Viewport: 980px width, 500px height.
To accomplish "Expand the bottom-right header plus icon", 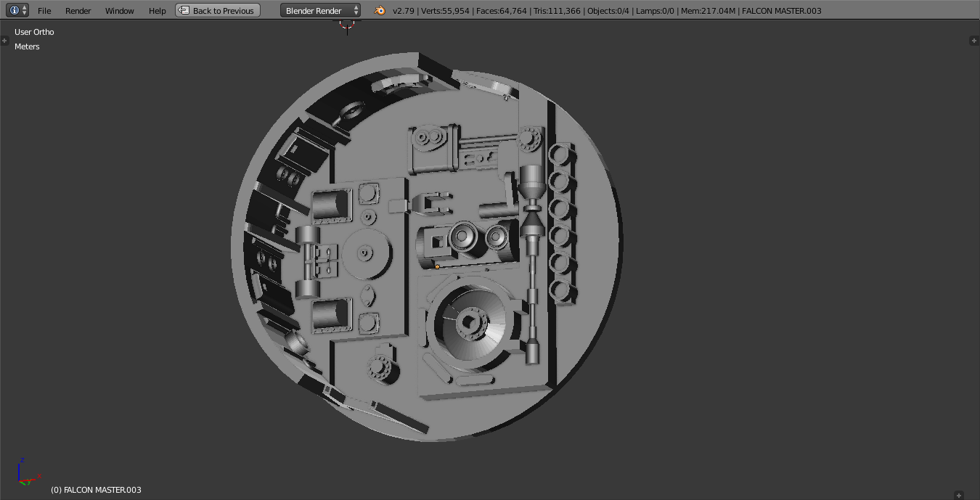I will coord(959,495).
